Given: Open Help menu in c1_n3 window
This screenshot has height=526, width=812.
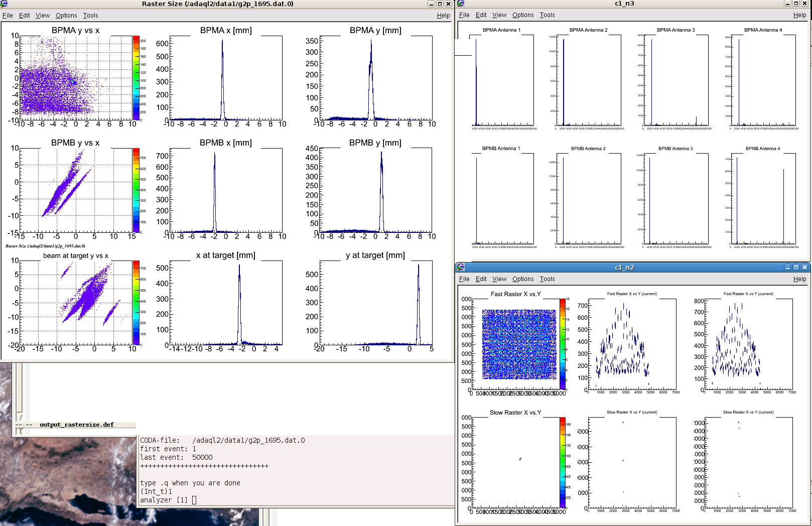Looking at the screenshot, I should click(x=799, y=15).
